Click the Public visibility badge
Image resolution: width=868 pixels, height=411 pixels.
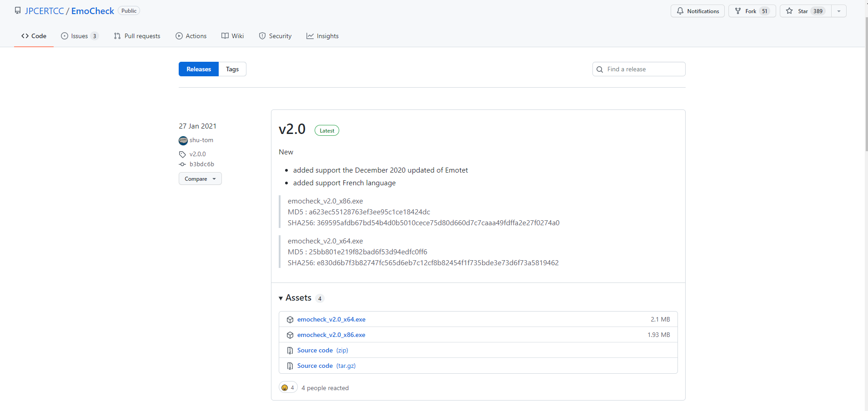[129, 11]
